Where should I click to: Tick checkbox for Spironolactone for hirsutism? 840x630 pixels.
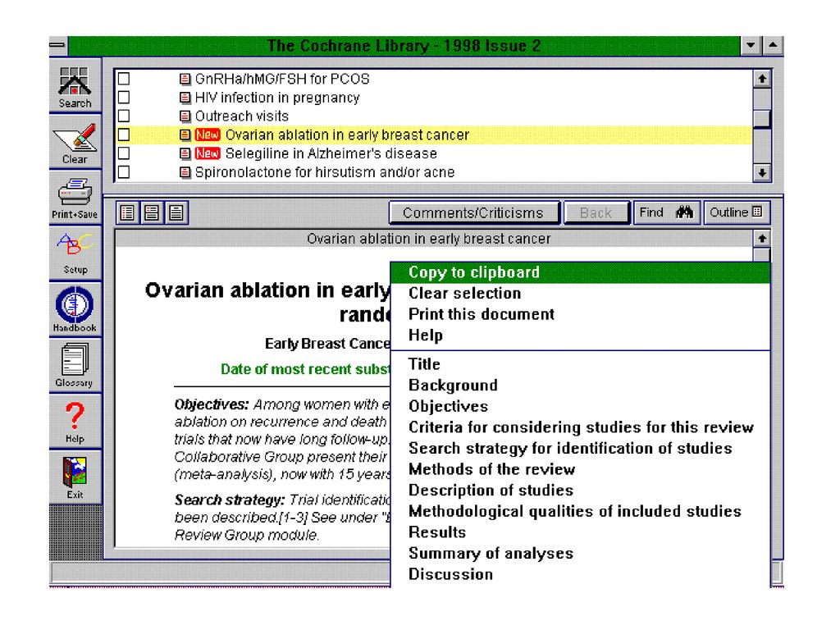[124, 172]
